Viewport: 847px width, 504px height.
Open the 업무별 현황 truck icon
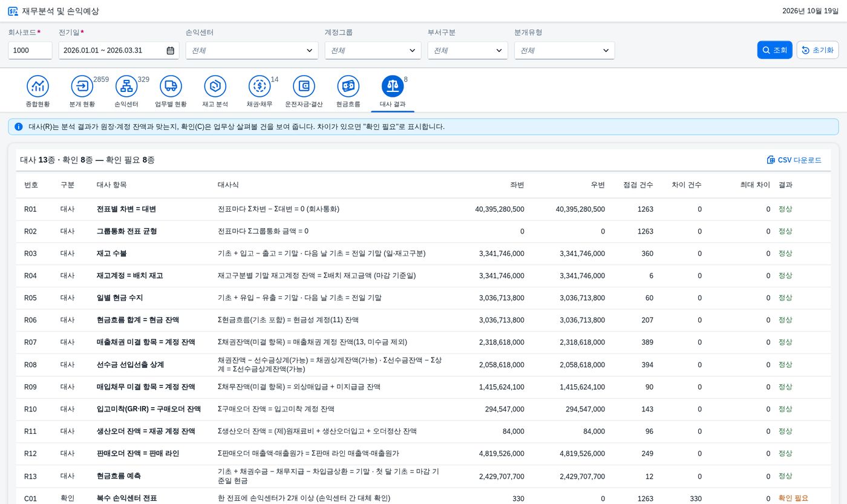171,86
